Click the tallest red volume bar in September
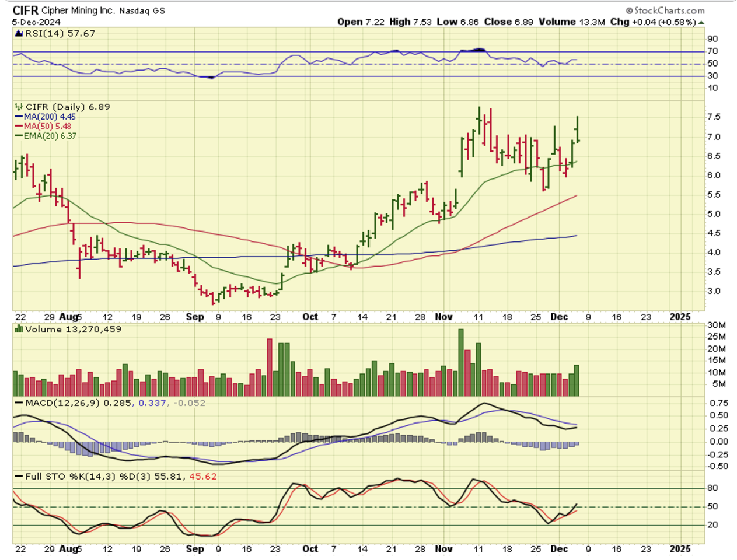 click(270, 367)
